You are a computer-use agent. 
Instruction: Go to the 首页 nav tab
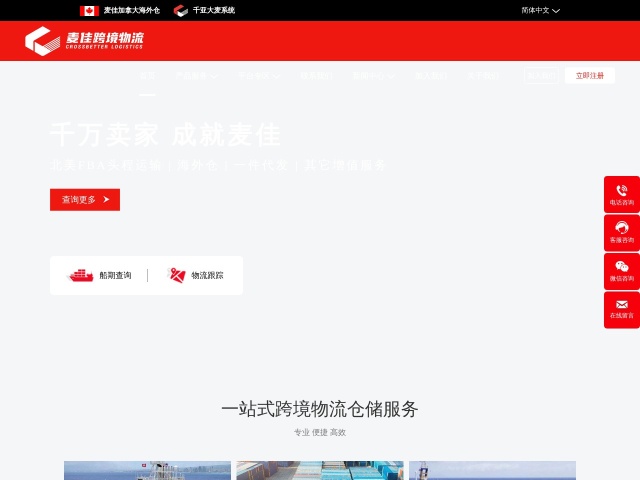point(147,76)
